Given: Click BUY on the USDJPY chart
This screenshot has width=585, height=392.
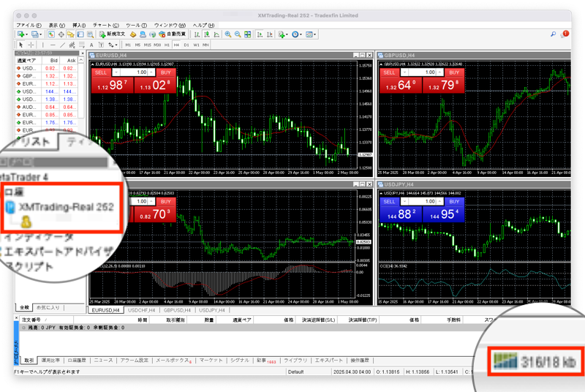Looking at the screenshot, I should click(454, 201).
